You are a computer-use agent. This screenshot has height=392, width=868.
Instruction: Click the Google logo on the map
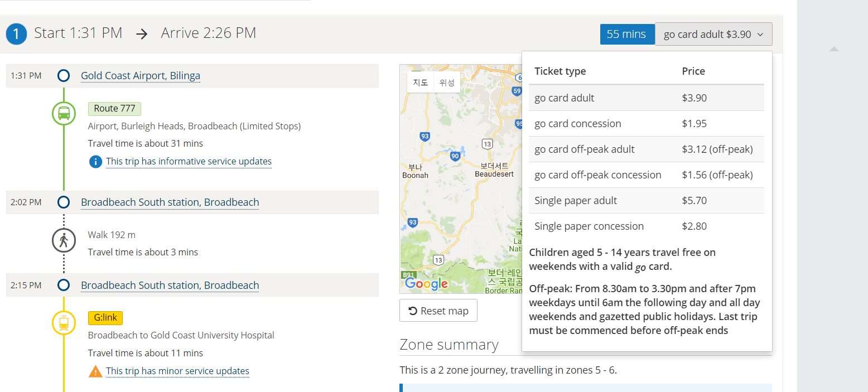tap(427, 284)
